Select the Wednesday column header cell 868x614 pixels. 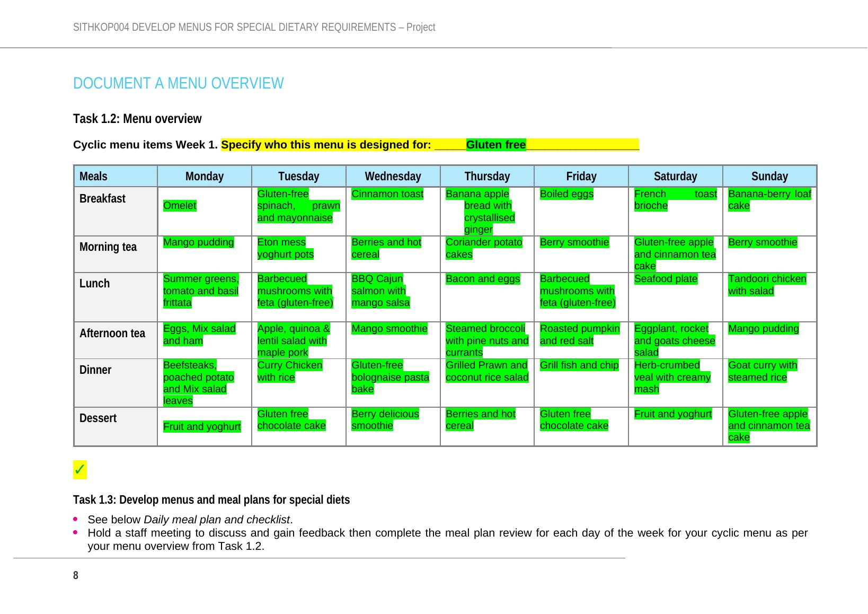pos(393,176)
